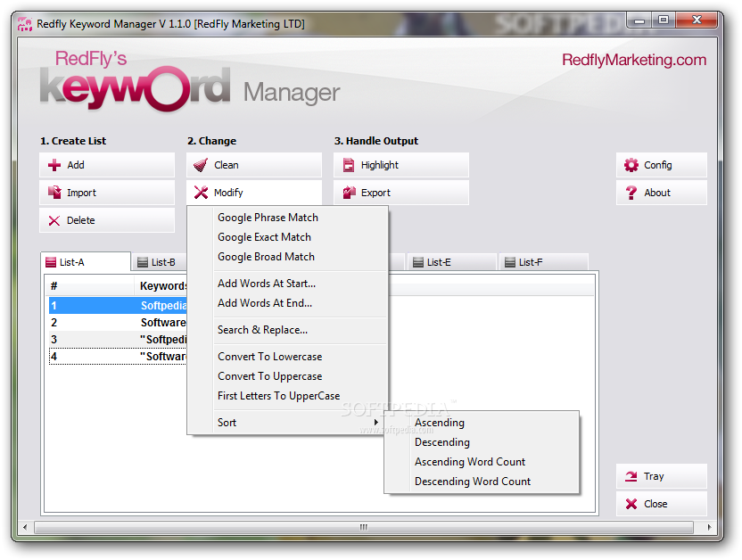The height and width of the screenshot is (560, 742).
Task: Switch to the List-B tab
Action: (x=160, y=262)
